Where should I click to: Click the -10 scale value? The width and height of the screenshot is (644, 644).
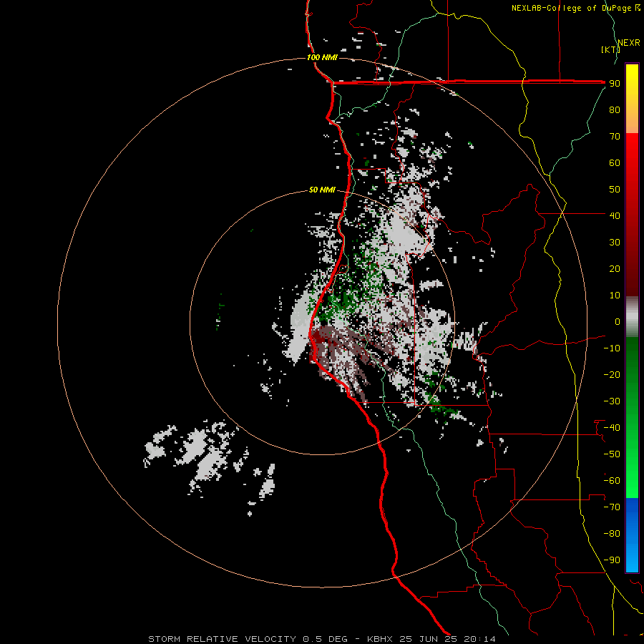612,348
